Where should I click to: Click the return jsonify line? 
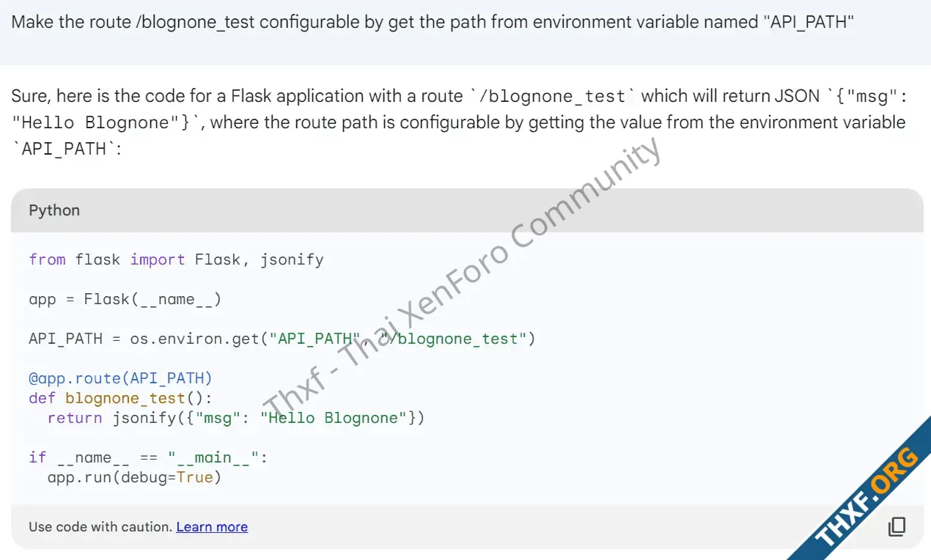tap(236, 418)
